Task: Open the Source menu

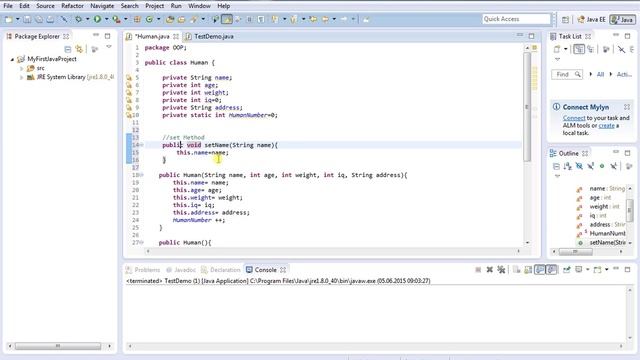Action: point(45,6)
